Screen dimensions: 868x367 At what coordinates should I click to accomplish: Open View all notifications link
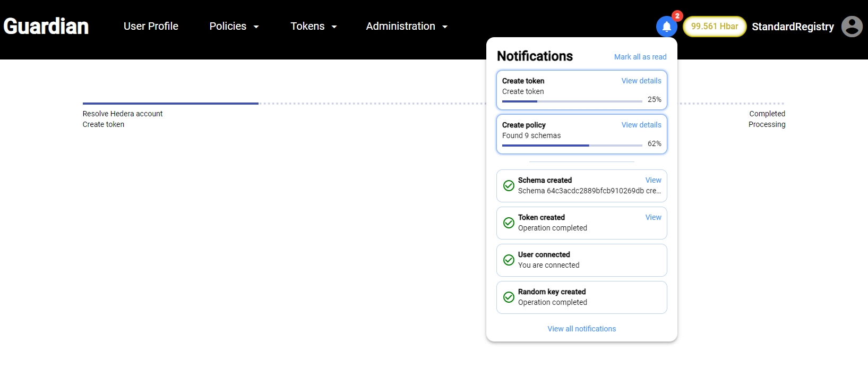[x=581, y=329]
